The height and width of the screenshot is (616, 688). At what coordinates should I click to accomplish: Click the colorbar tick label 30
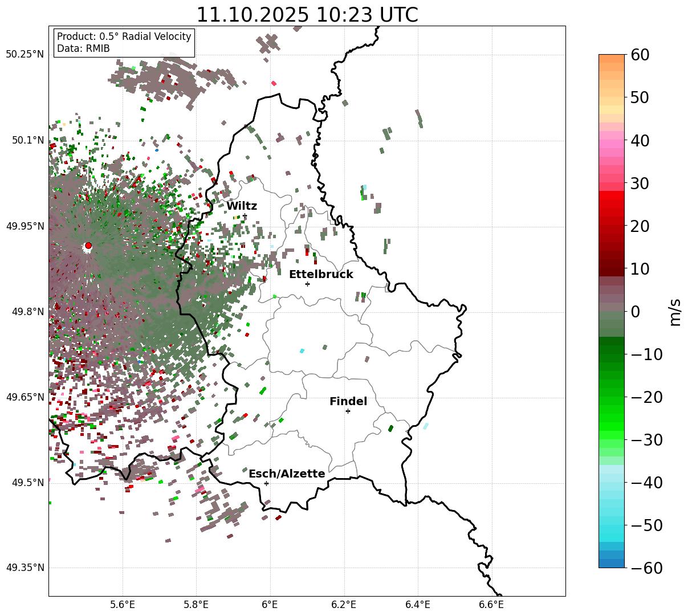point(640,183)
